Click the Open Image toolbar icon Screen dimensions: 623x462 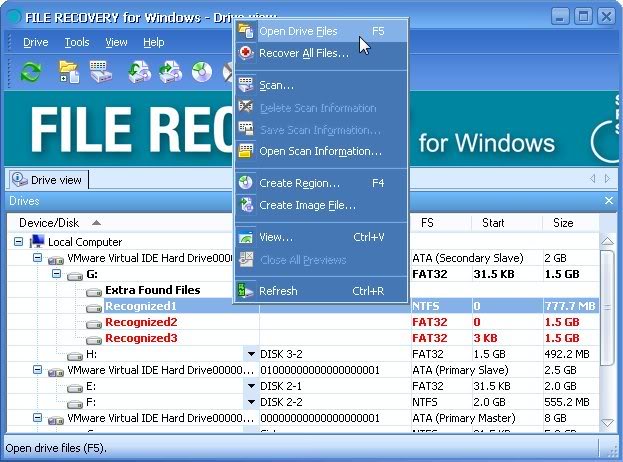[171, 72]
